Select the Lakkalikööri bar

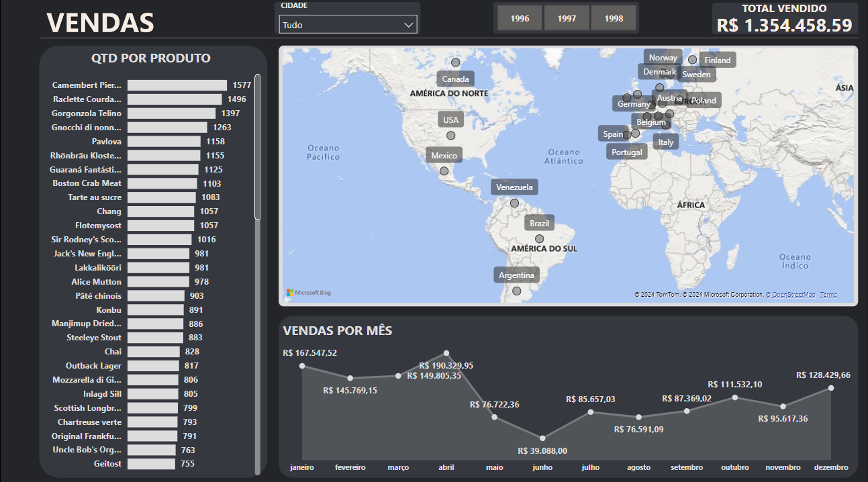click(158, 268)
